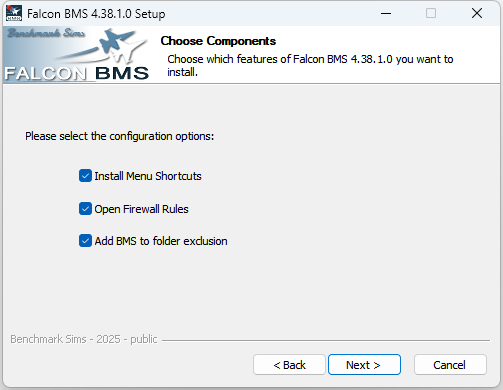Click 'Please select the configuration options:' text
Screen dimensions: 503x390
(x=119, y=136)
